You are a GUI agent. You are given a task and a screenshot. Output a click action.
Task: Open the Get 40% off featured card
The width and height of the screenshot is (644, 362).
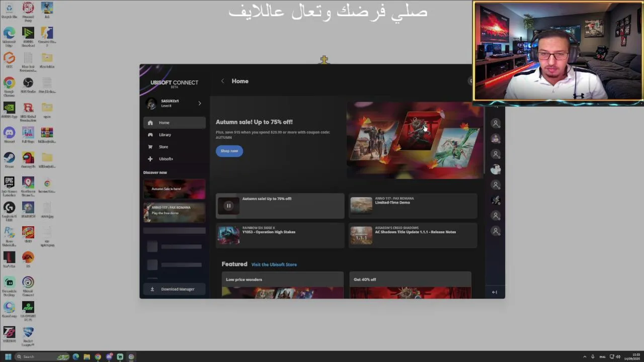[x=411, y=285]
